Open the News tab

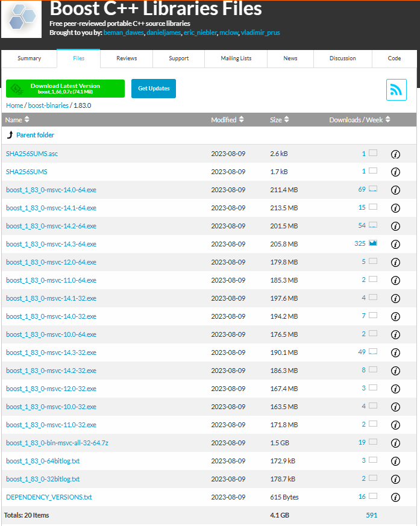click(x=290, y=58)
